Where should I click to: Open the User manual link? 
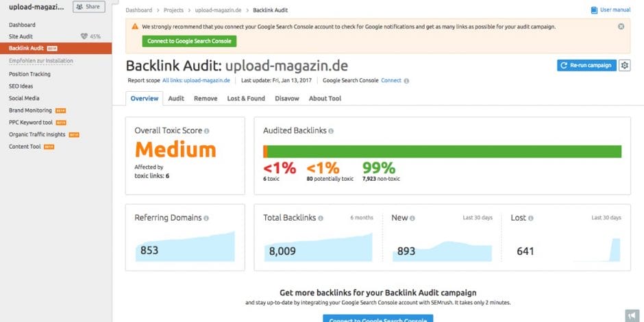point(610,10)
